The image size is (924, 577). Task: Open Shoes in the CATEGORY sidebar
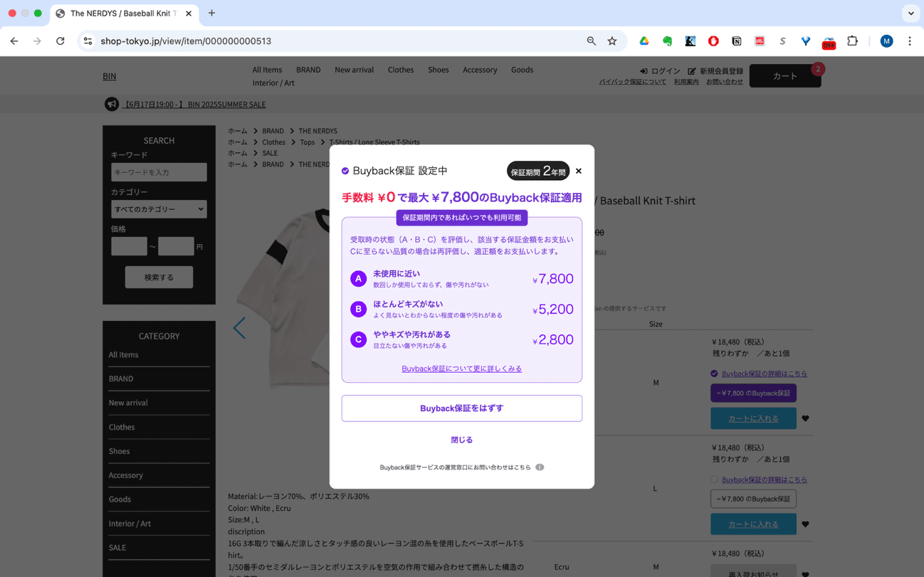pos(120,451)
